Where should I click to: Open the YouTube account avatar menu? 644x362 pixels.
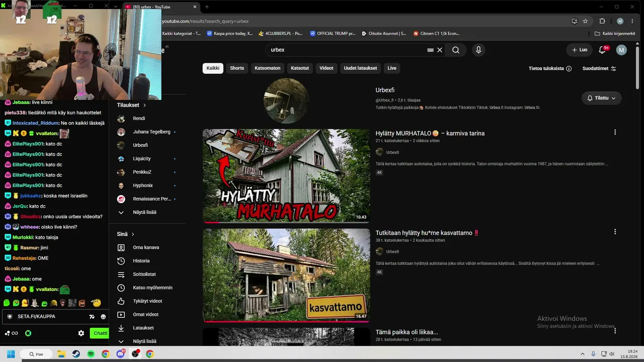pyautogui.click(x=622, y=50)
